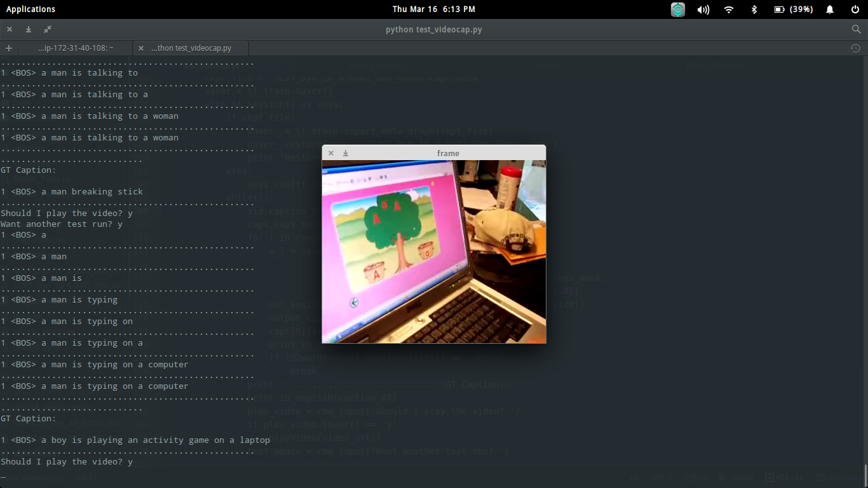Open the Wi-Fi network indicator
The height and width of the screenshot is (488, 868).
(729, 10)
